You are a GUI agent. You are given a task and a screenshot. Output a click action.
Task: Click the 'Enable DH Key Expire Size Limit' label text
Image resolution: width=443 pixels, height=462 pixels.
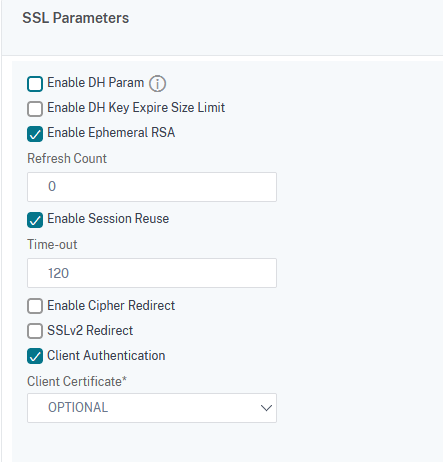tap(136, 108)
